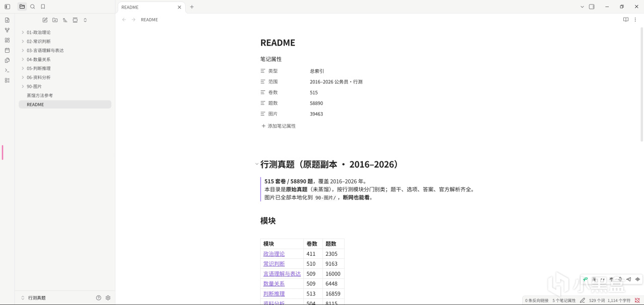This screenshot has height=305, width=644.
Task: Follow the 数量关系 link
Action: (274, 284)
